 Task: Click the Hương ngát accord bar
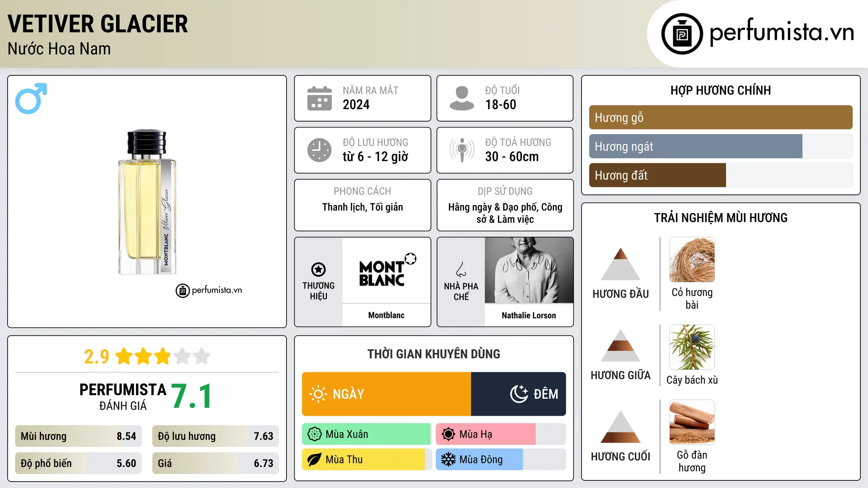(x=721, y=146)
